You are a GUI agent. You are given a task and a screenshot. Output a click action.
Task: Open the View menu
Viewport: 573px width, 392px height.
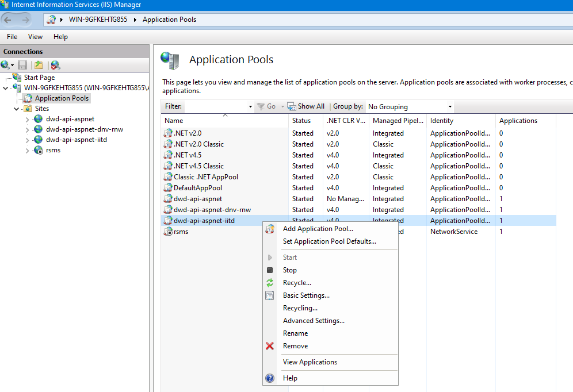35,37
